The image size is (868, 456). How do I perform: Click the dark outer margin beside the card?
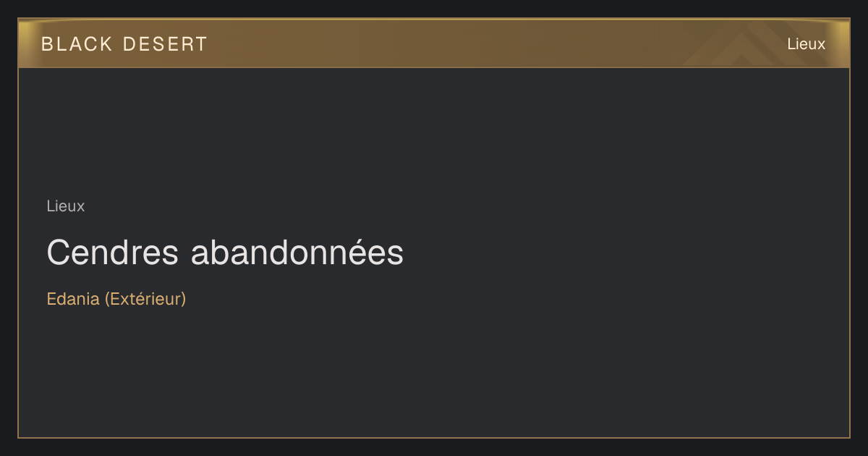pos(9,228)
